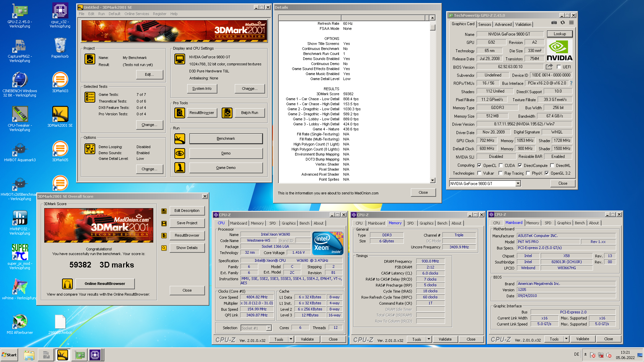Open the GPU-Z 2.45.0 desktop shortcut
The image size is (644, 362).
(19, 15)
